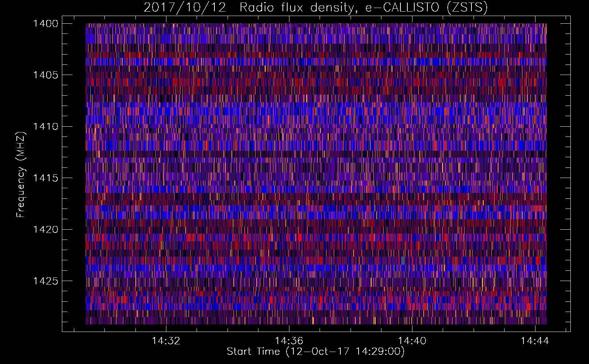Screen dimensions: 589x364
Task: Click the 14:32 time tick label
Action: [166, 341]
